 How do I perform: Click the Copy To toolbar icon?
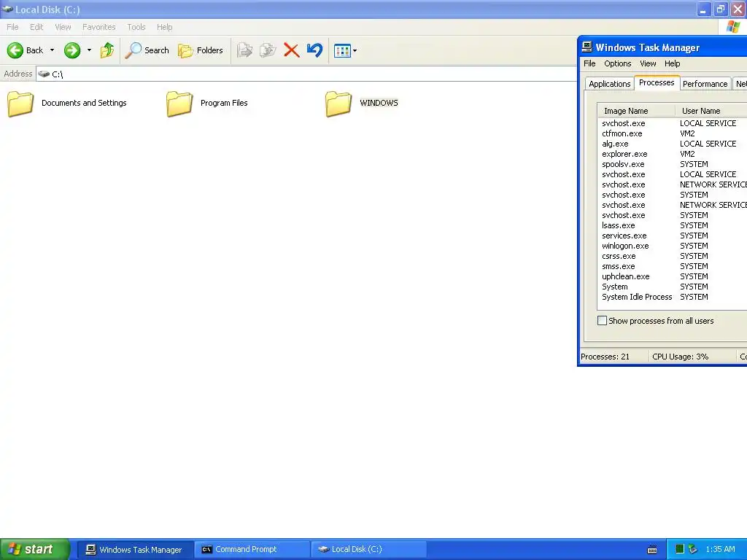click(x=268, y=50)
